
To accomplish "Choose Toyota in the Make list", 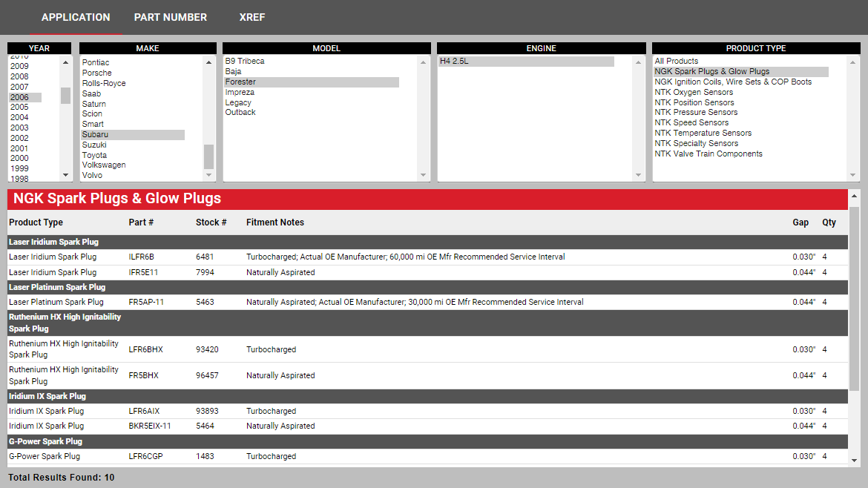I will [94, 155].
